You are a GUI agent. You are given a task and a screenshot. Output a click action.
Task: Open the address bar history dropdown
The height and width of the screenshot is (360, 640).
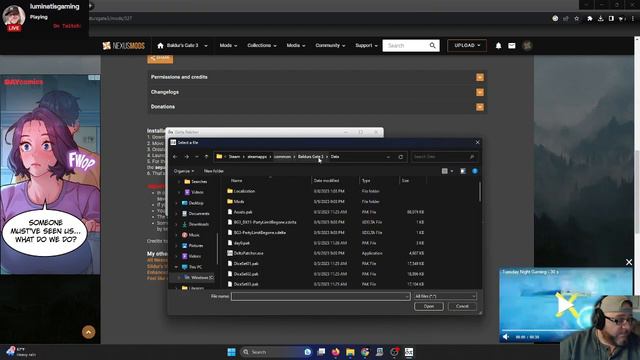click(x=388, y=157)
